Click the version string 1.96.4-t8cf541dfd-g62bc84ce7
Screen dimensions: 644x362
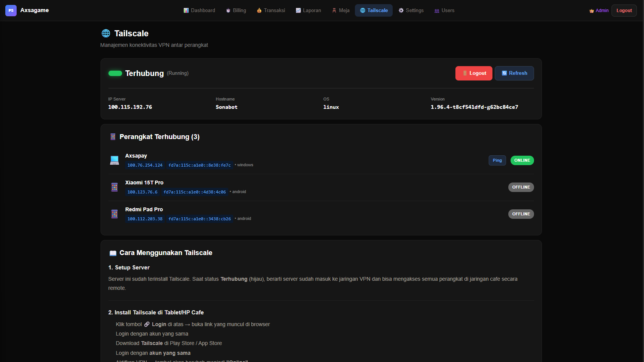point(474,107)
